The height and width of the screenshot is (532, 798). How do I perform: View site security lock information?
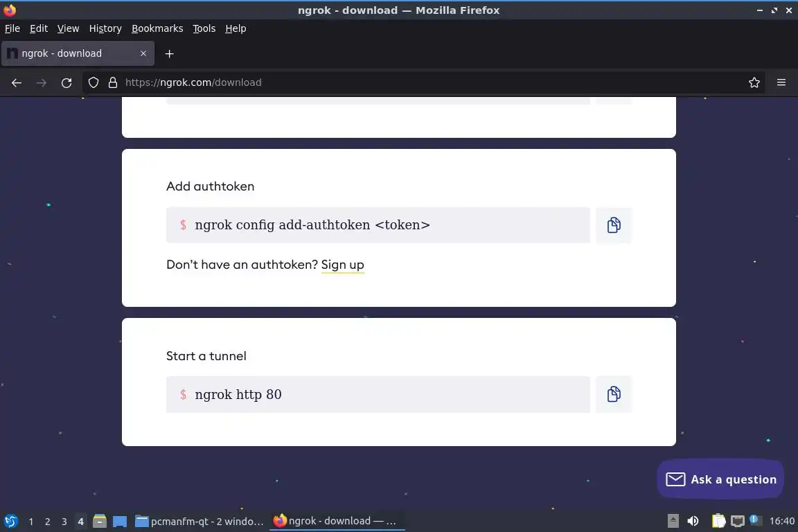(x=113, y=82)
